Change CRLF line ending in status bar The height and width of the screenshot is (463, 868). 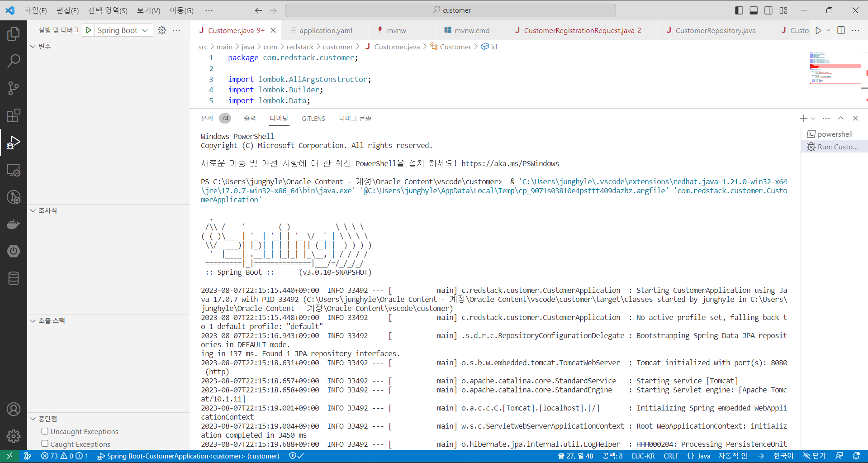pos(671,456)
